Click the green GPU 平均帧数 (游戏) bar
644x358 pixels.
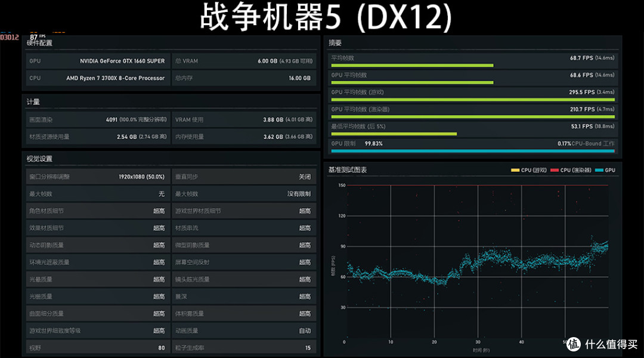coord(473,100)
